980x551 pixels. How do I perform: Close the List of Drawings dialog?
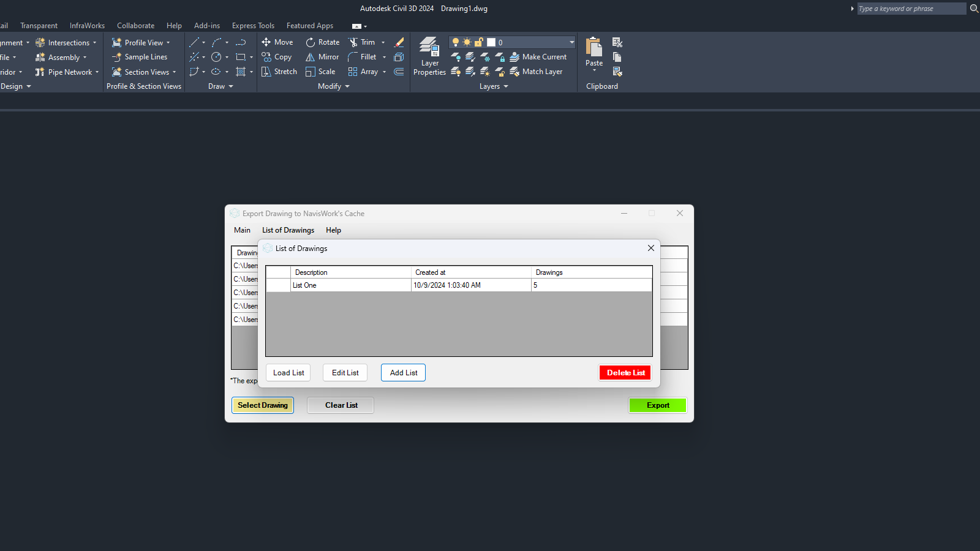[651, 248]
